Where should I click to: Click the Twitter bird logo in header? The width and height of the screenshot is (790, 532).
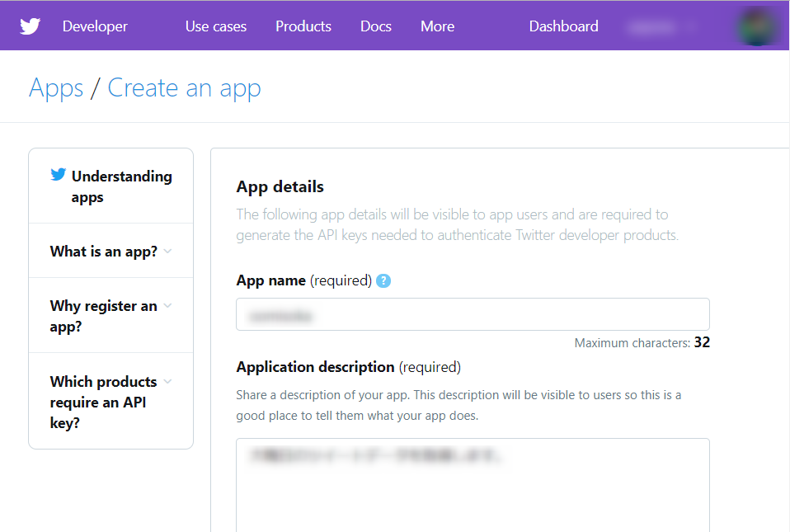click(30, 26)
